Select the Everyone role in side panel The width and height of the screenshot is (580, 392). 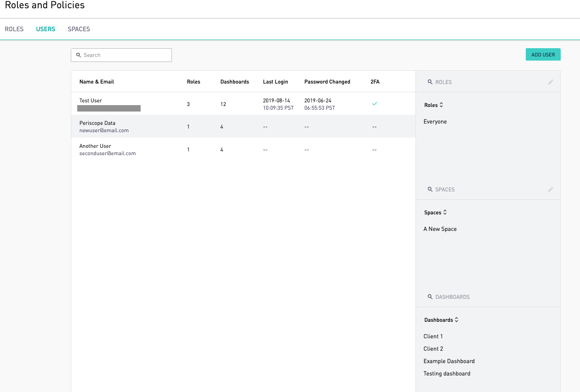(x=435, y=122)
